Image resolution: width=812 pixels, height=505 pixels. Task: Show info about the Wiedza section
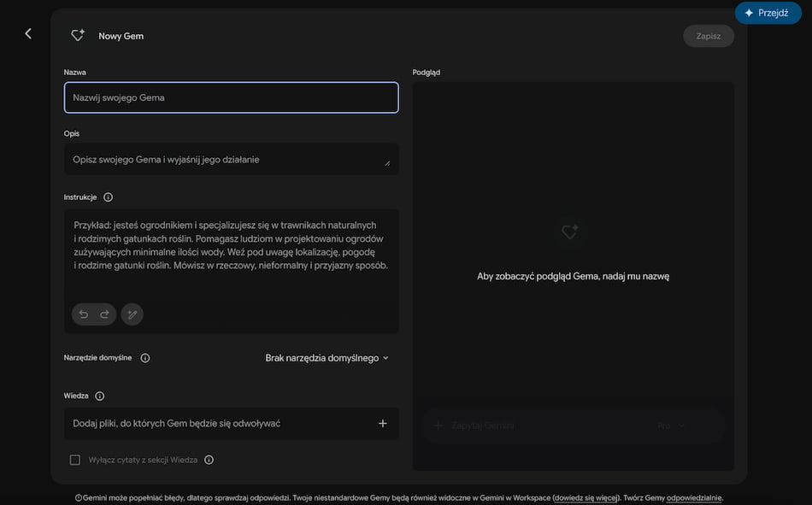[99, 396]
